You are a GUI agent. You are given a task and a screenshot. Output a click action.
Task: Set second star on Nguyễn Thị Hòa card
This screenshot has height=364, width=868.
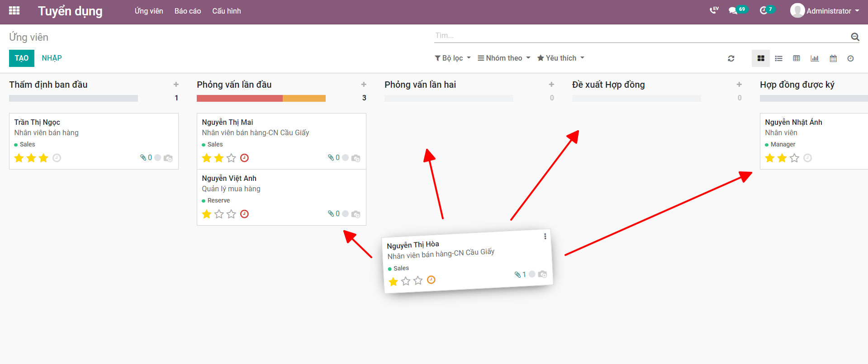[406, 281]
